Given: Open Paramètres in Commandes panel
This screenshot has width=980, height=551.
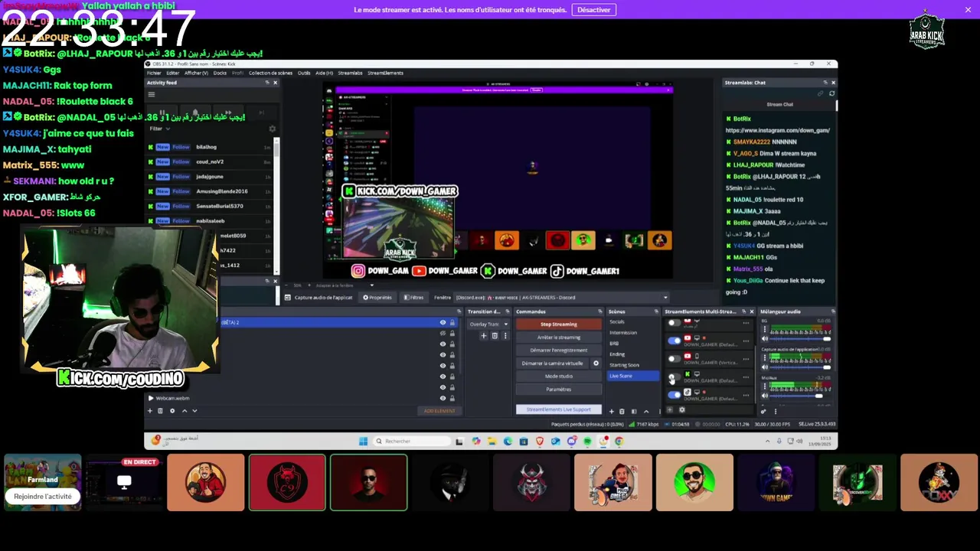Looking at the screenshot, I should click(559, 390).
